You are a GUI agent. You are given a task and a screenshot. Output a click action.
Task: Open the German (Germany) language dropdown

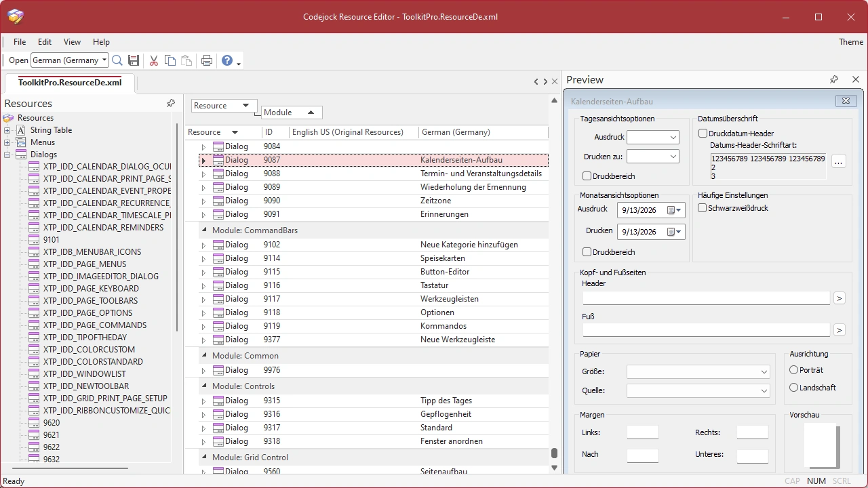pos(104,60)
